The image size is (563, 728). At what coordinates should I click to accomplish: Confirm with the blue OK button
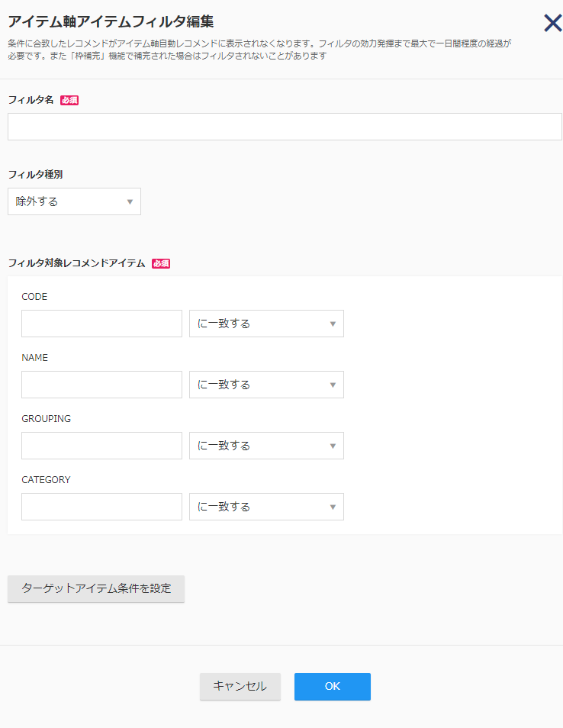[333, 686]
